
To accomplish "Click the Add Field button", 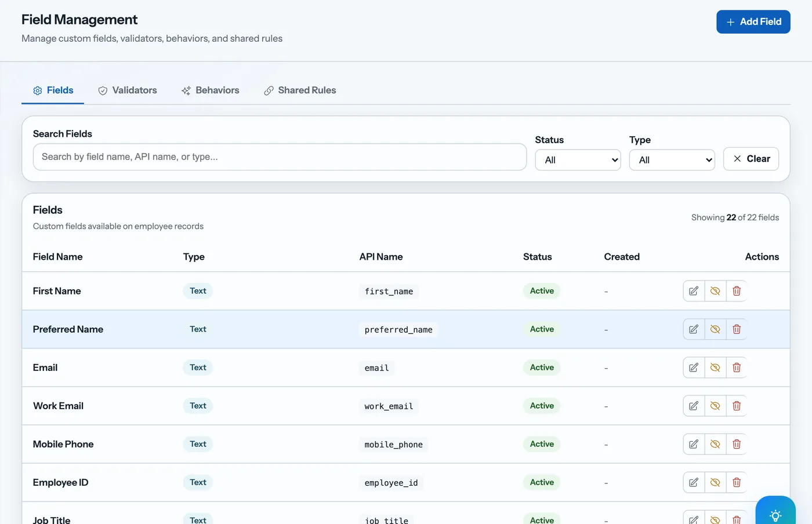I will click(753, 21).
